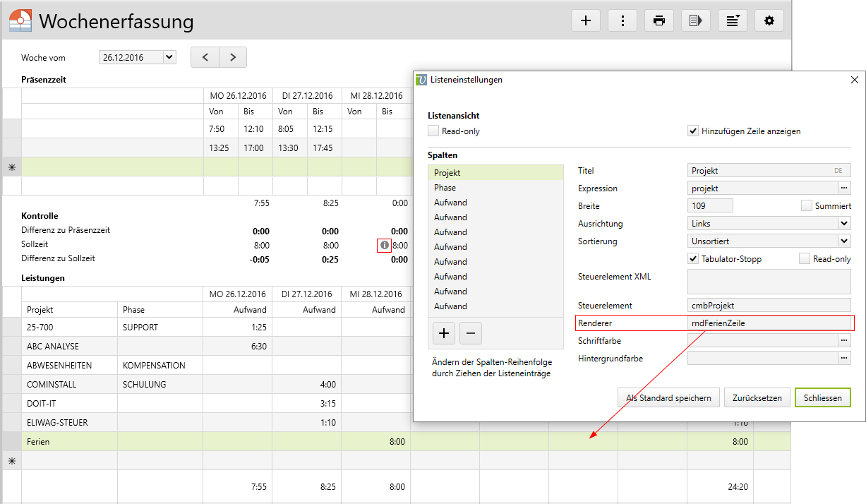This screenshot has width=866, height=504.
Task: Open Schriftfarbe color picker ellipsis
Action: (x=844, y=340)
